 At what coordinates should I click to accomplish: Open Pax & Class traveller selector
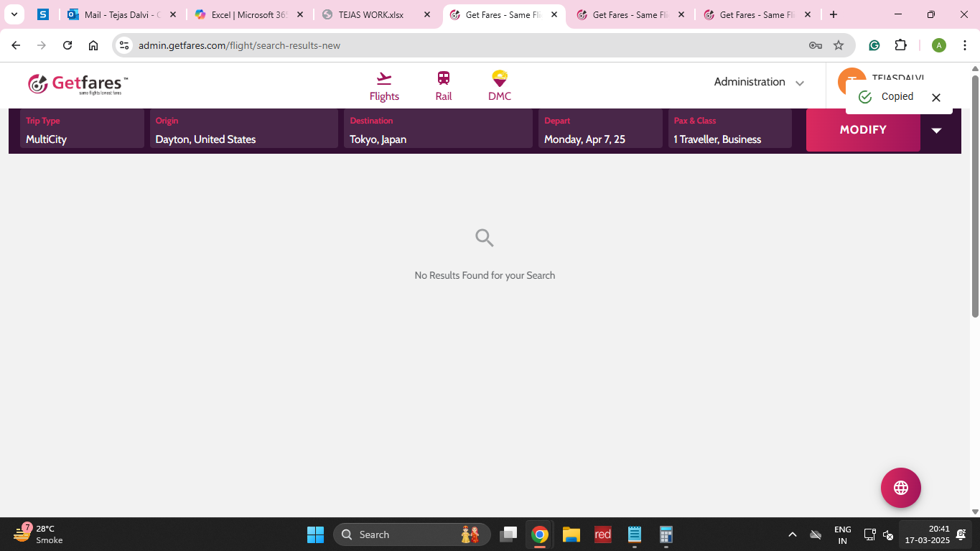coord(729,130)
